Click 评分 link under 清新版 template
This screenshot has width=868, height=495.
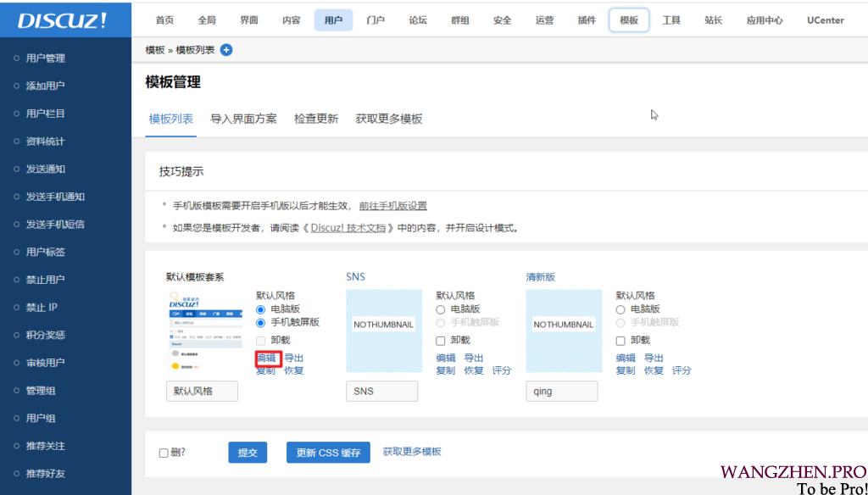coord(682,370)
